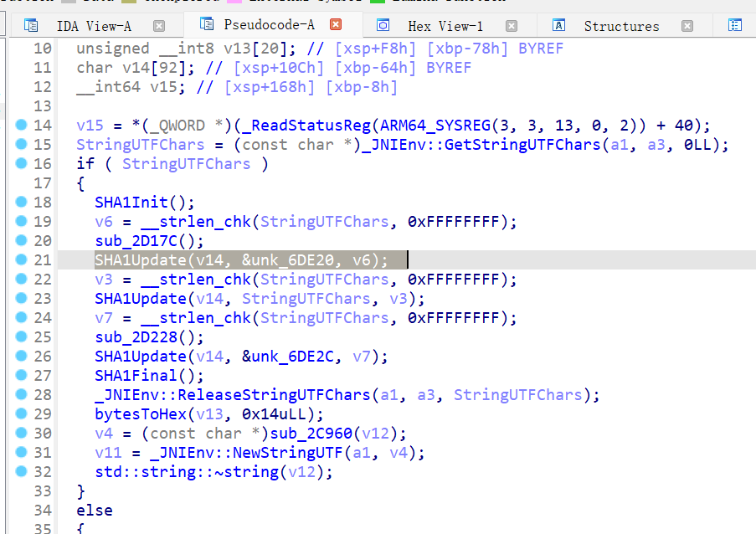This screenshot has height=534, width=756.
Task: Click the IDA View-A tab icon
Action: [x=31, y=25]
